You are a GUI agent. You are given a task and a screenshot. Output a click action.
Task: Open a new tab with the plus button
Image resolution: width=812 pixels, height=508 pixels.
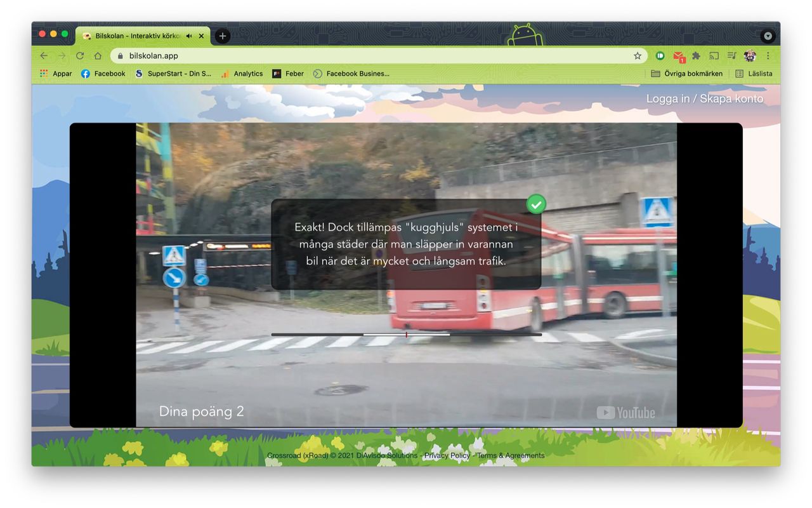[222, 36]
